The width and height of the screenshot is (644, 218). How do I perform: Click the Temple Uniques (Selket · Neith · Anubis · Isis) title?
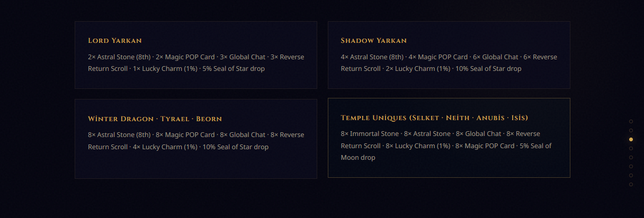[x=434, y=117]
